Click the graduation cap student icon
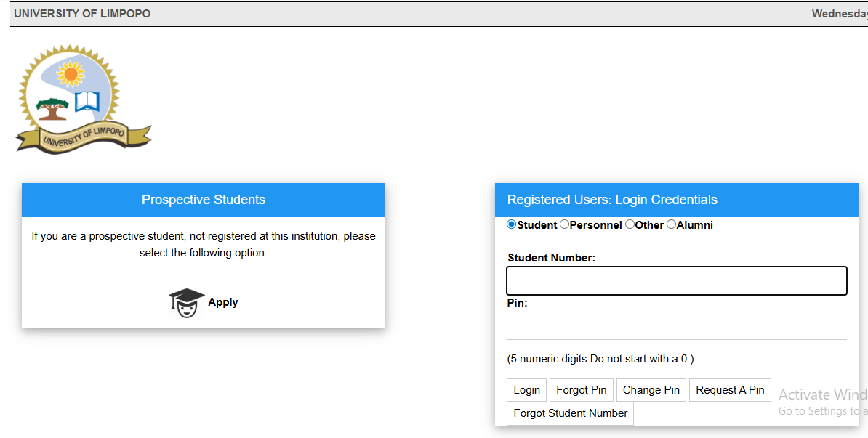The width and height of the screenshot is (868, 438). [187, 303]
